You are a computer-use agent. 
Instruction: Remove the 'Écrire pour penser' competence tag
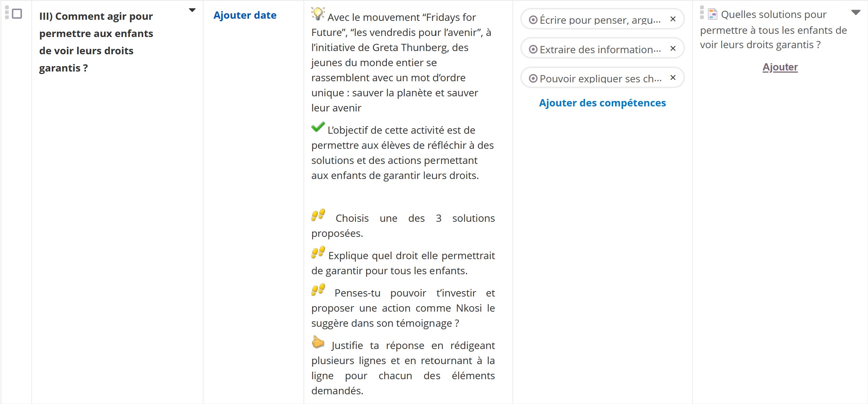pos(673,19)
